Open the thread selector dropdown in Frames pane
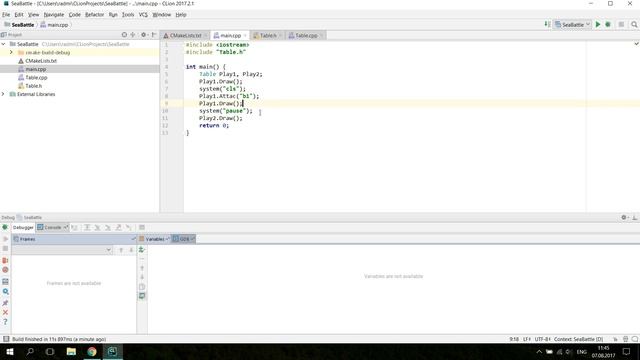The height and width of the screenshot is (360, 640). point(62,250)
